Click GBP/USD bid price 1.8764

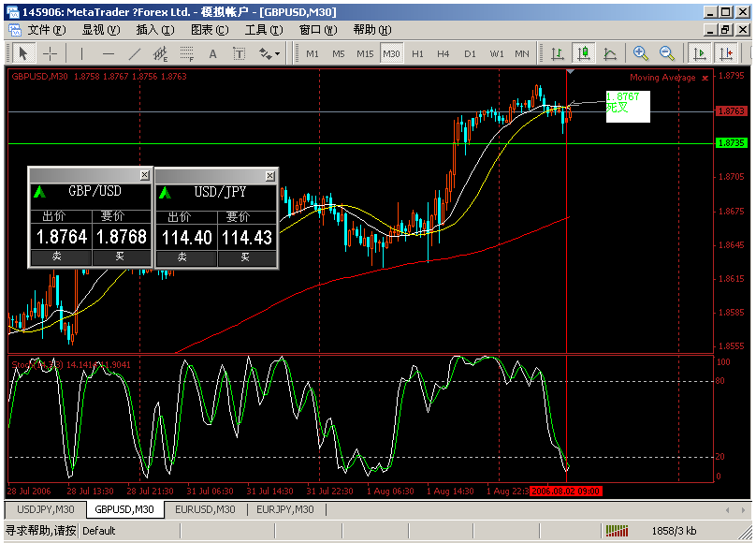(x=61, y=237)
